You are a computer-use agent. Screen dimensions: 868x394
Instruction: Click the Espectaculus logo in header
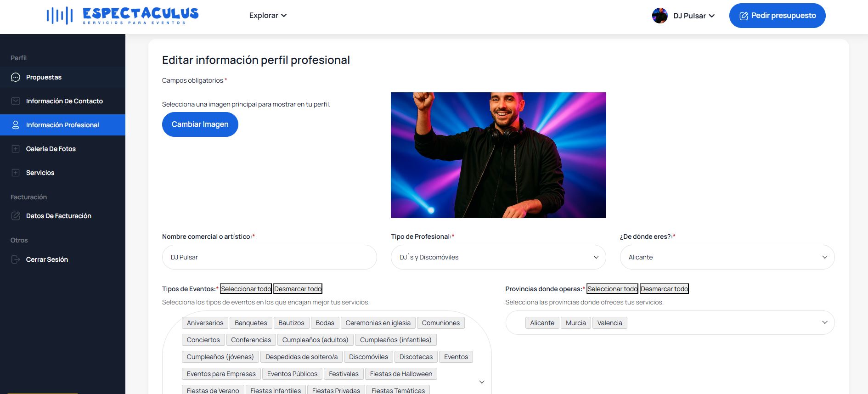click(x=123, y=16)
